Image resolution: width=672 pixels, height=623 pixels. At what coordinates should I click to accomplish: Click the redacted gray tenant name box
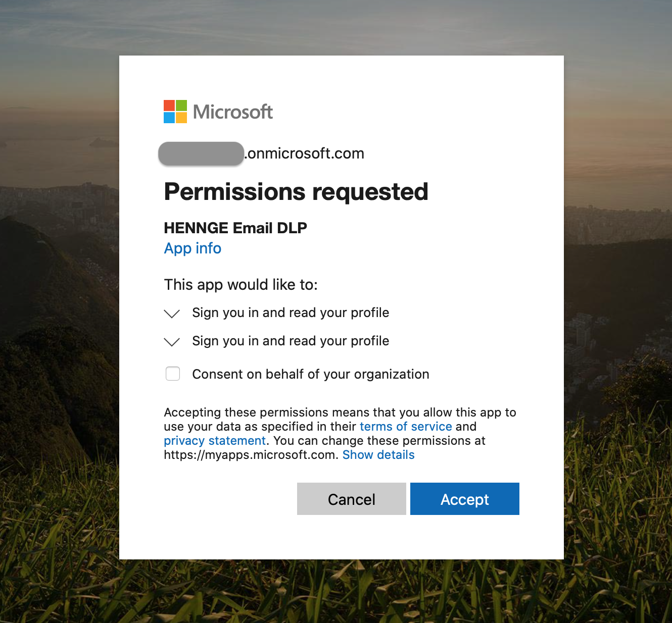point(201,153)
